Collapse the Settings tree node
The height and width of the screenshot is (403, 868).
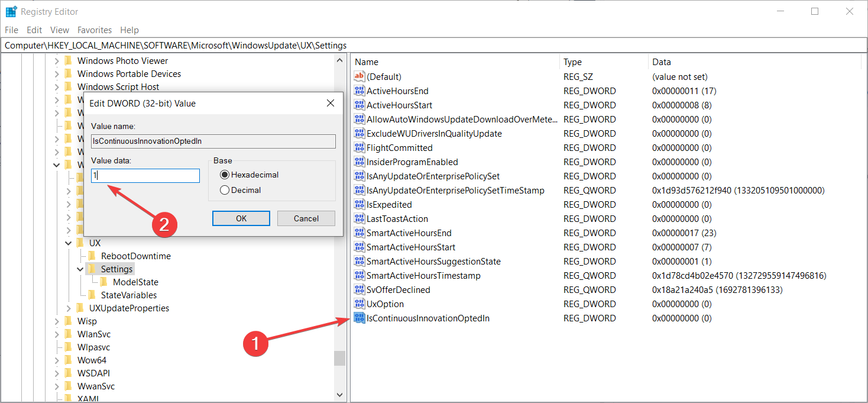click(x=80, y=269)
